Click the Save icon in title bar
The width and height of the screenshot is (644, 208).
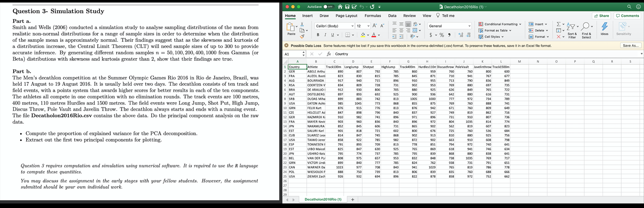tap(347, 7)
